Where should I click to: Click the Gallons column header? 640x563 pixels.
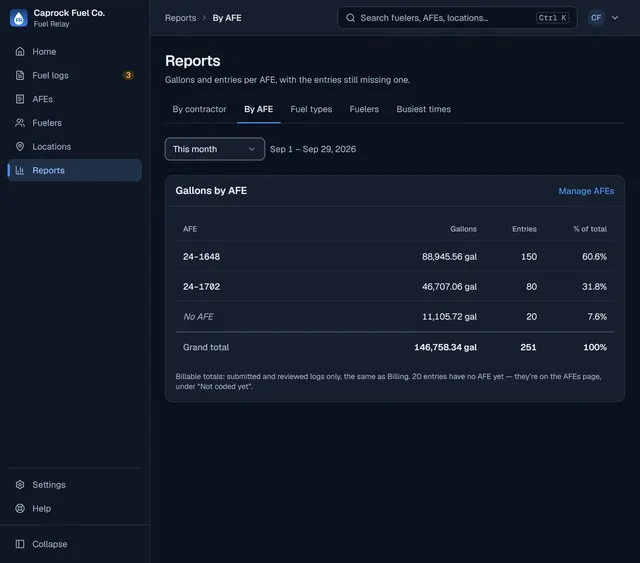pos(463,229)
